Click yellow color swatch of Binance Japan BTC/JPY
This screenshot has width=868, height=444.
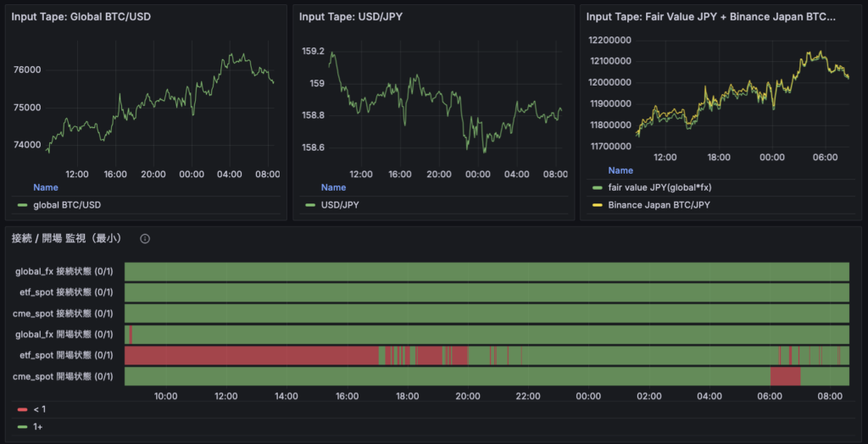[x=596, y=205]
